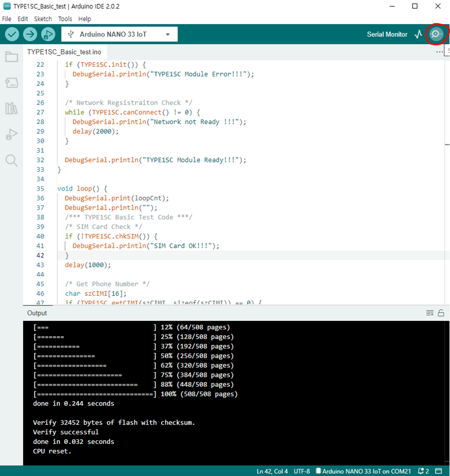Click the Ln 42, Col 4 status entry

[272, 471]
